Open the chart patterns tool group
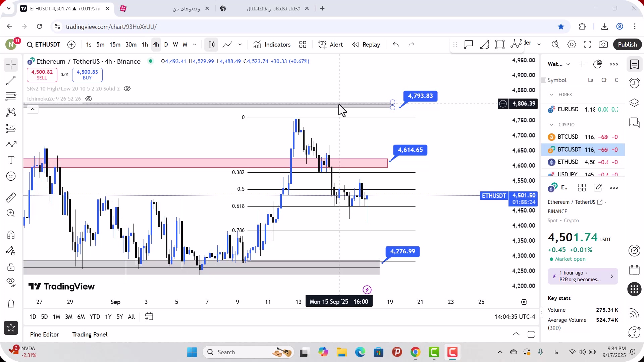This screenshot has height=362, width=644. tap(11, 112)
